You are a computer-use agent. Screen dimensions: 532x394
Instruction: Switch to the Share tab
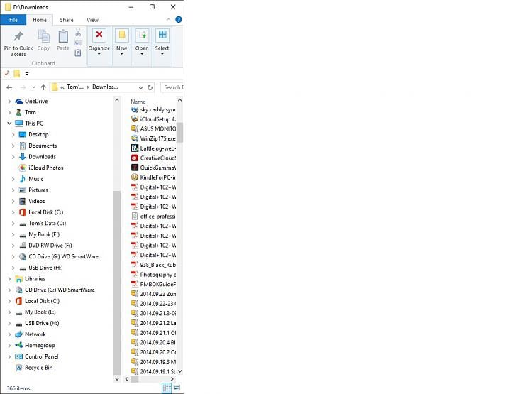[x=67, y=20]
